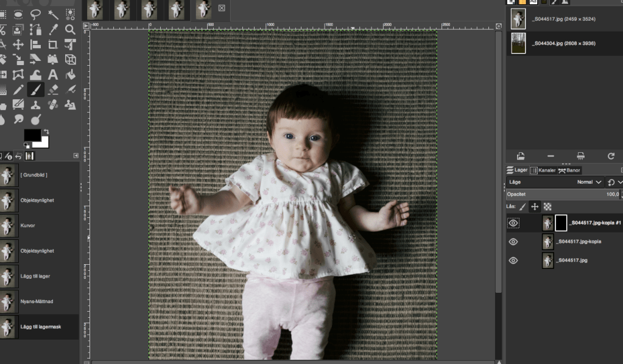This screenshot has height=364, width=623.
Task: Open the ruler corner image menu arrow
Action: 86,26
